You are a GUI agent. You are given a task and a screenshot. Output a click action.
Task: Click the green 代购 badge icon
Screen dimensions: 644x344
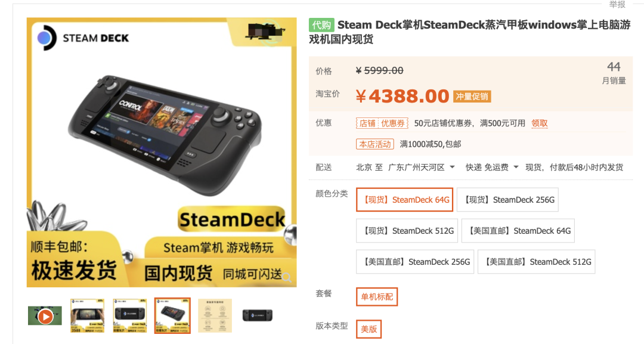pos(321,25)
